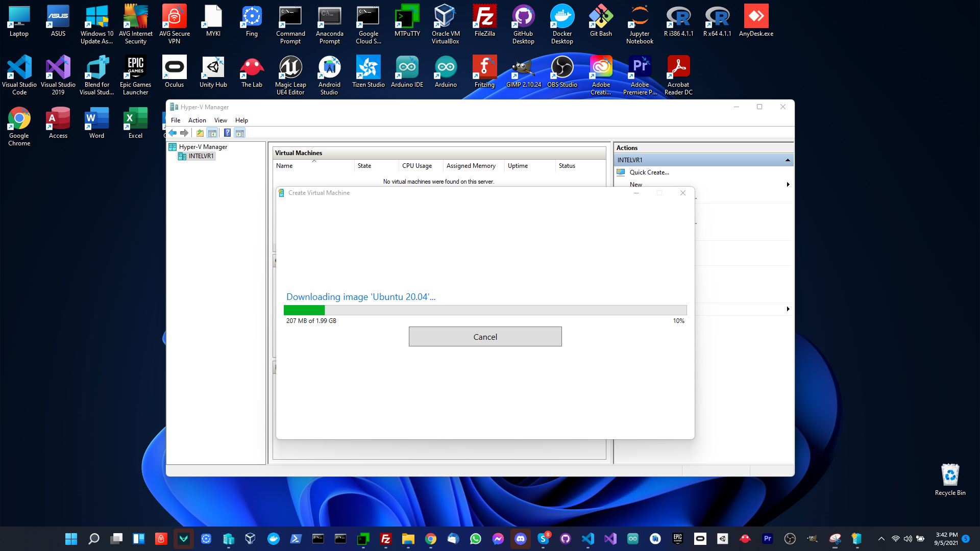Open the Jupyter Notebook shortcut
The height and width of the screenshot is (551, 980).
coord(640,24)
